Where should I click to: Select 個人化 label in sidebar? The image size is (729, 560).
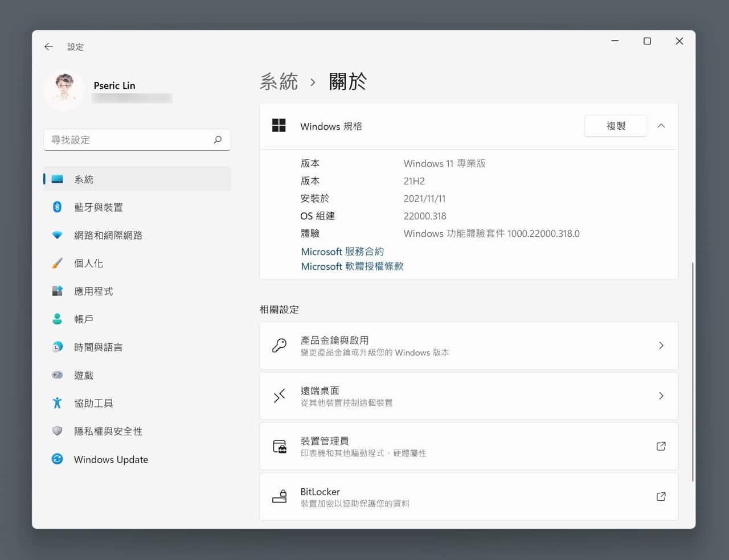pyautogui.click(x=89, y=263)
